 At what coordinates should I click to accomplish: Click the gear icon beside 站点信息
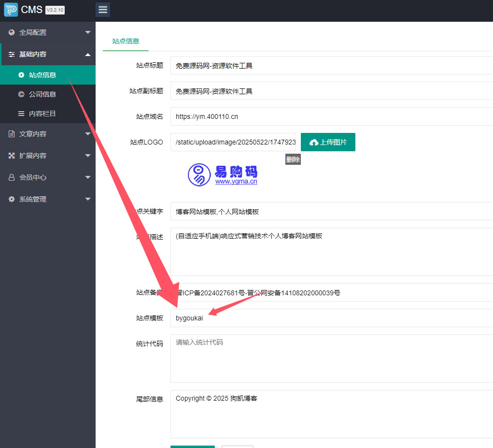point(20,75)
